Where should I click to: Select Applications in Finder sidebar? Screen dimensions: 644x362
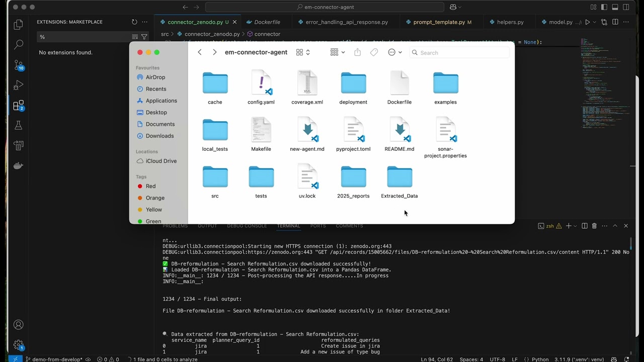(x=161, y=101)
